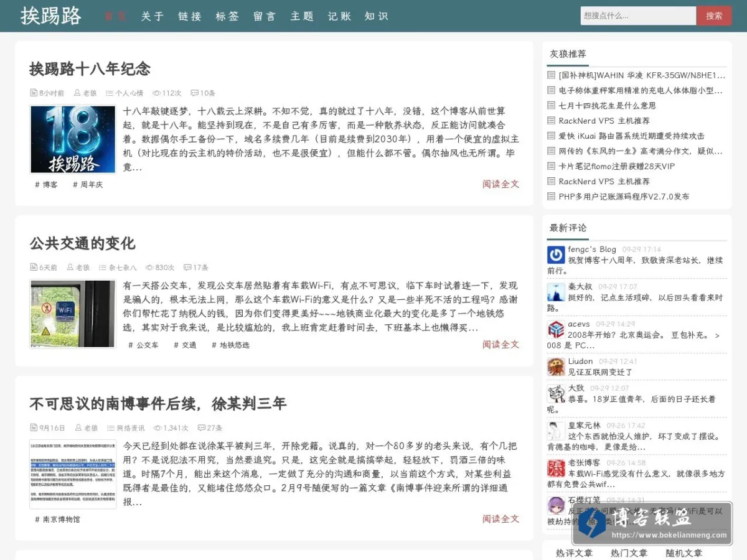Click 阅读全文 for 挨踢路十八年纪念
Screen dimensions: 747x560
500,184
